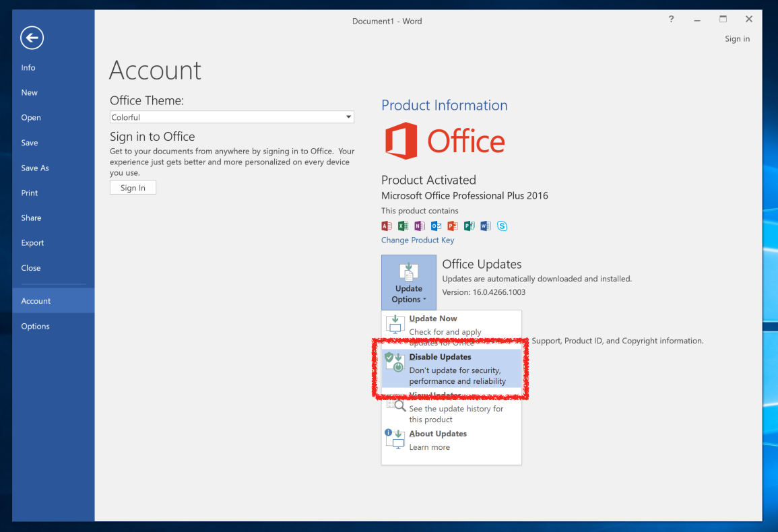Select Open in the sidebar

pos(31,118)
